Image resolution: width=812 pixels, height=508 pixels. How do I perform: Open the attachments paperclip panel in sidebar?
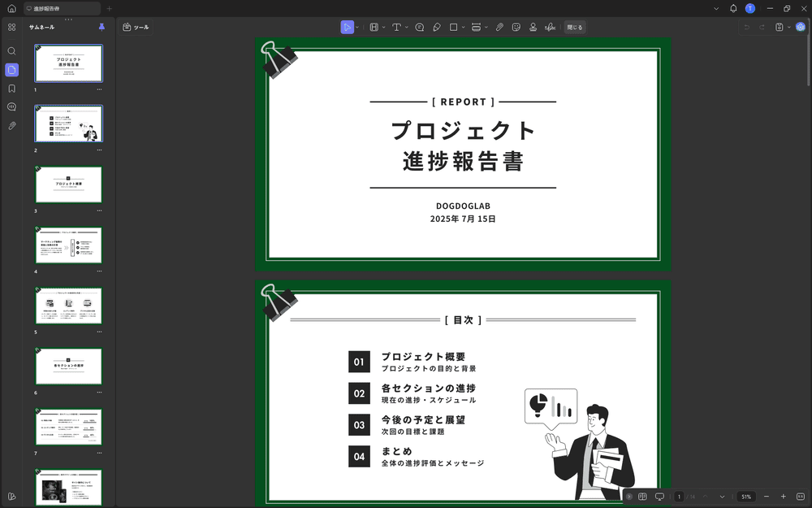11,126
